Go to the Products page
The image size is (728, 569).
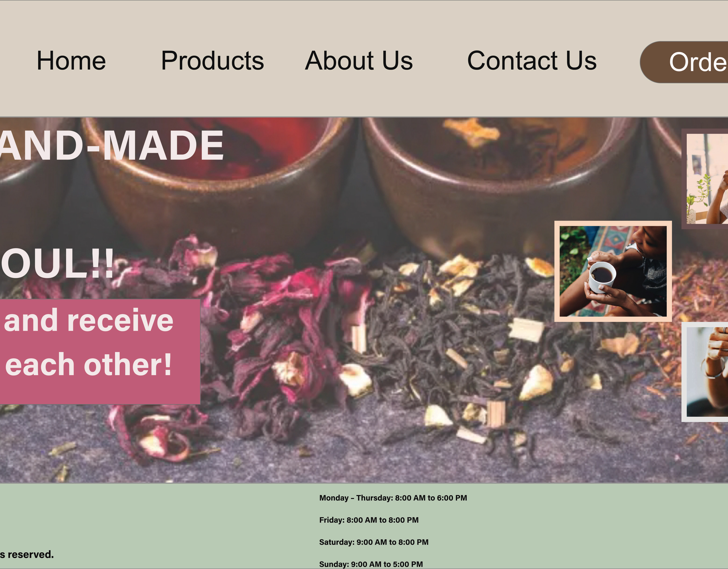click(212, 61)
